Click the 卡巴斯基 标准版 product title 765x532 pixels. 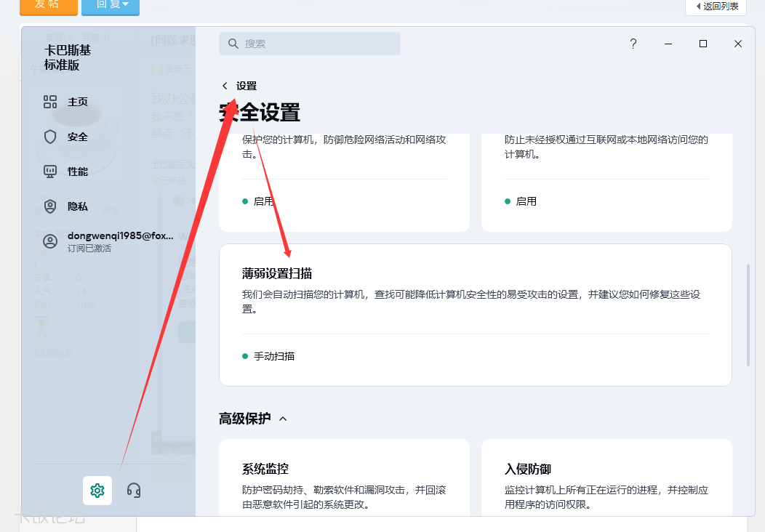pyautogui.click(x=68, y=57)
